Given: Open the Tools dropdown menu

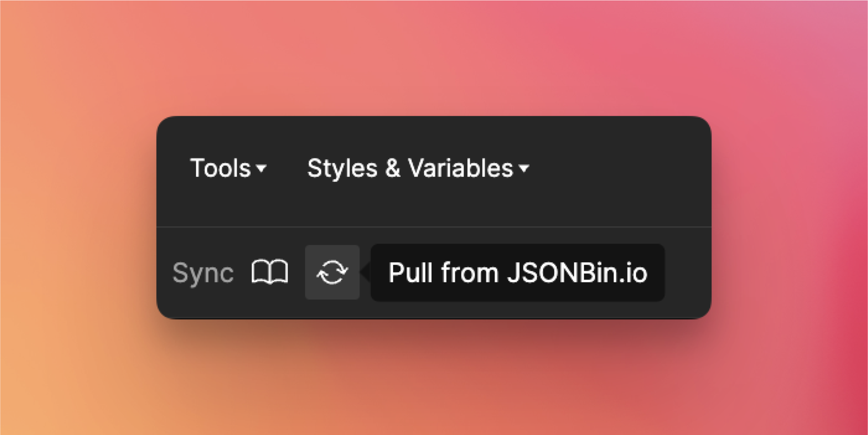Looking at the screenshot, I should (228, 168).
